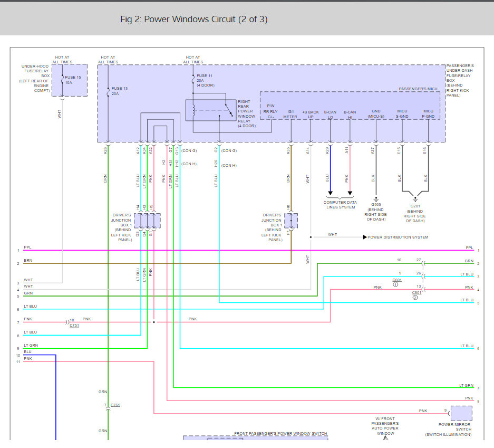The width and height of the screenshot is (494, 448).
Task: Click the G505 ground symbol
Action: pos(376,199)
